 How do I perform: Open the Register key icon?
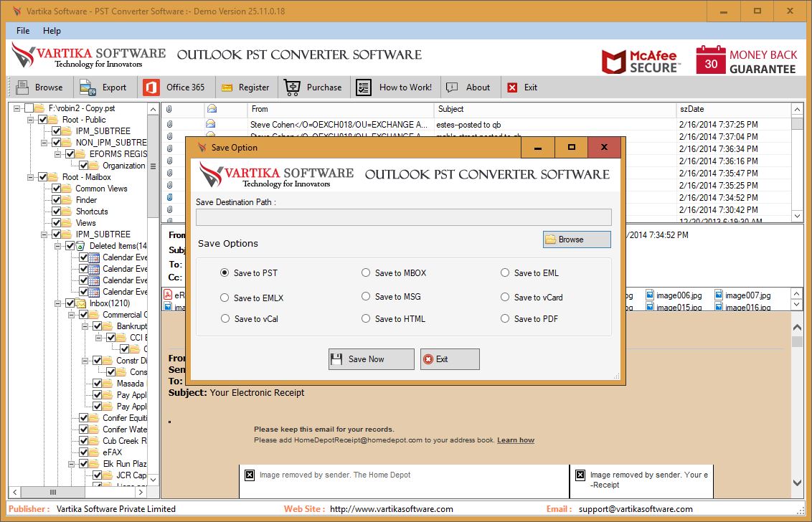(x=227, y=88)
